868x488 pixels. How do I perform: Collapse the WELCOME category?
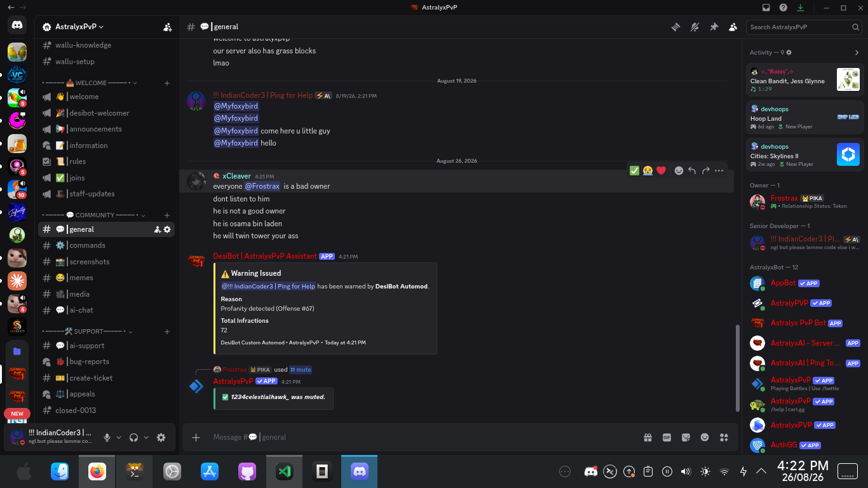[88, 83]
